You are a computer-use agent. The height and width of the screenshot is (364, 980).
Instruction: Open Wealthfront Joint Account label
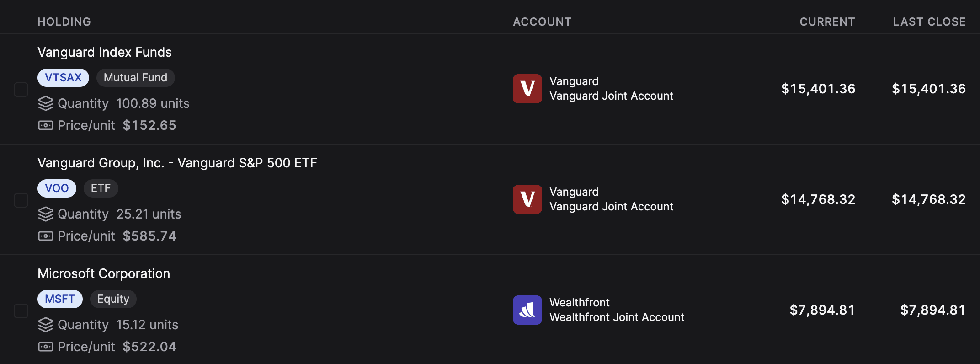coord(617,317)
